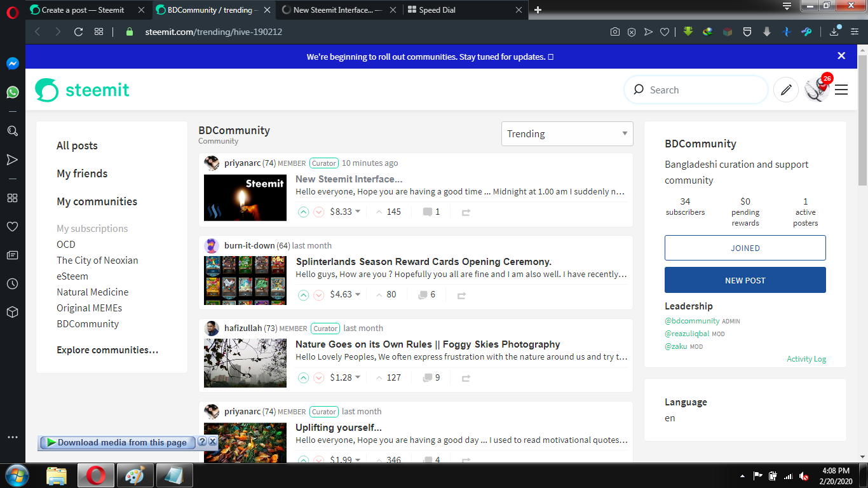Upvote the Nature Goes on its Own Rules post
The width and height of the screenshot is (868, 488).
[x=303, y=378]
